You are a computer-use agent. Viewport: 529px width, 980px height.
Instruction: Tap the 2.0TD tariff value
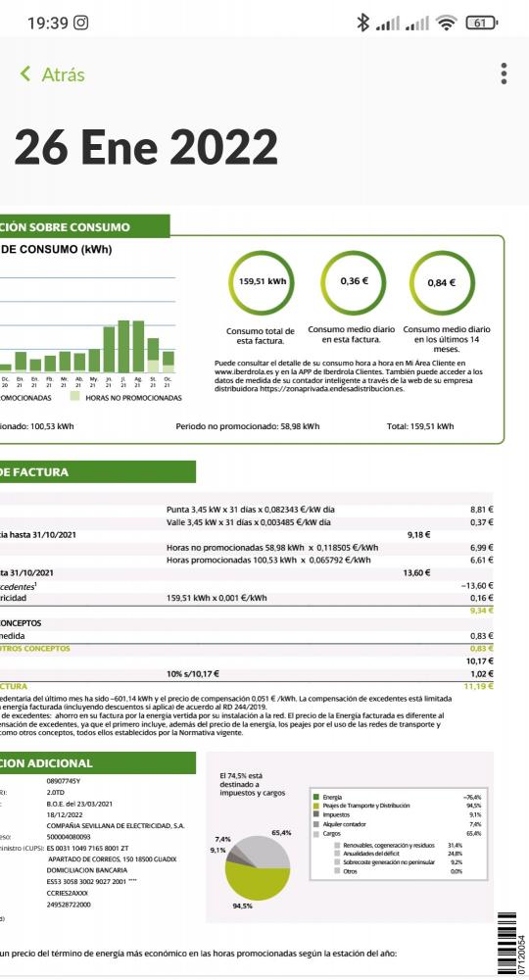[x=56, y=793]
